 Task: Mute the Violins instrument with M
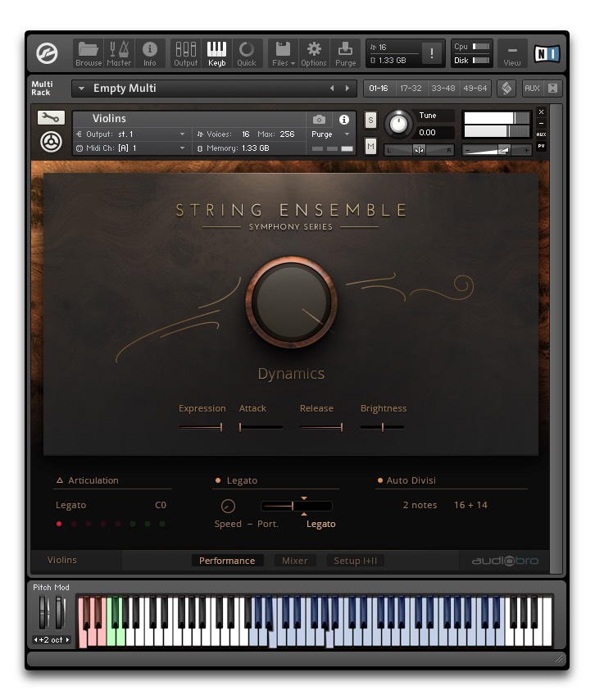370,147
